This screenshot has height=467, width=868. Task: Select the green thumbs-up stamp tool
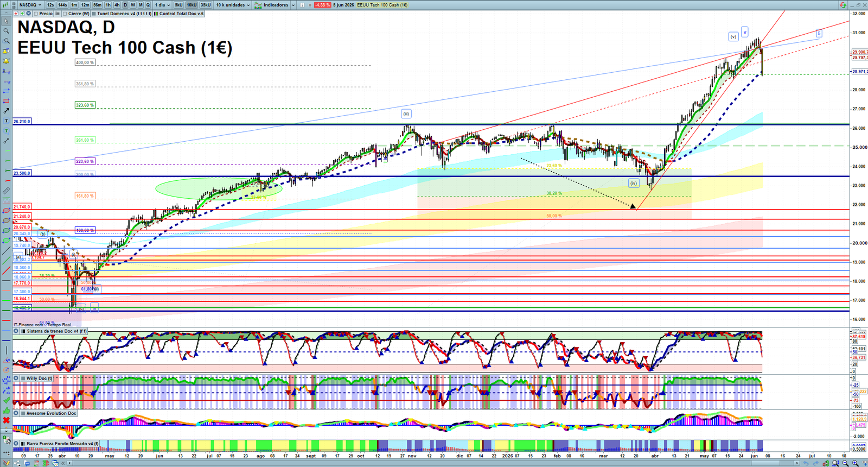6,411
